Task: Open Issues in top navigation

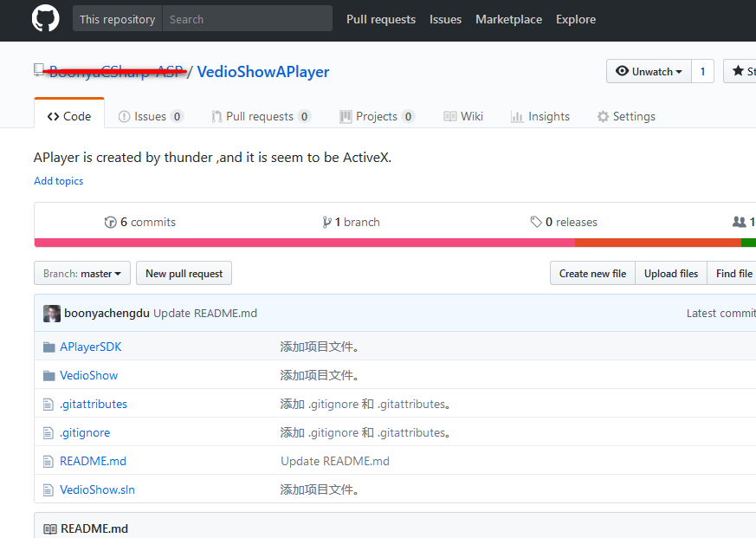Action: [445, 19]
